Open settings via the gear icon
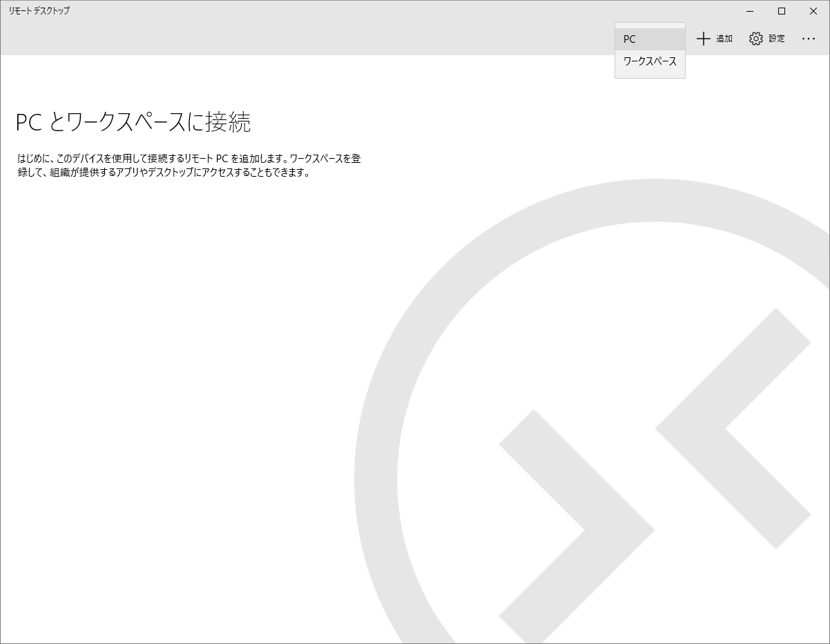The image size is (830, 644). tap(756, 39)
